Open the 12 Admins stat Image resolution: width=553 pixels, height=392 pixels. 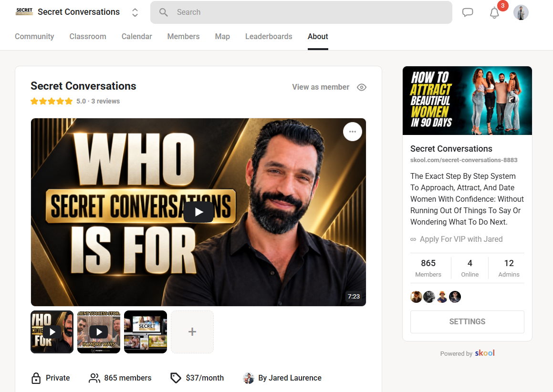tap(509, 268)
